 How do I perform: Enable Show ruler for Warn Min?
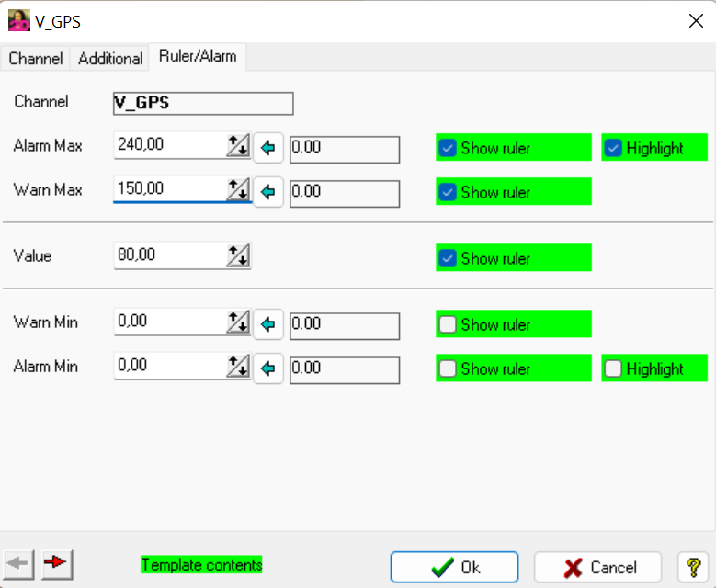448,324
